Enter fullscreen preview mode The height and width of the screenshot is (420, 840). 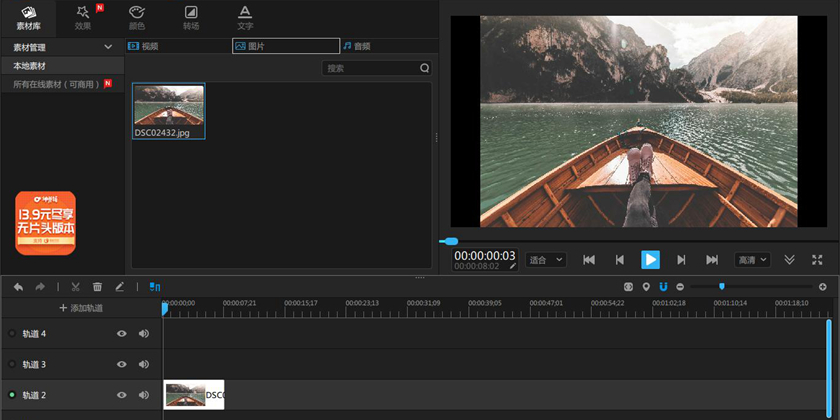pyautogui.click(x=817, y=260)
